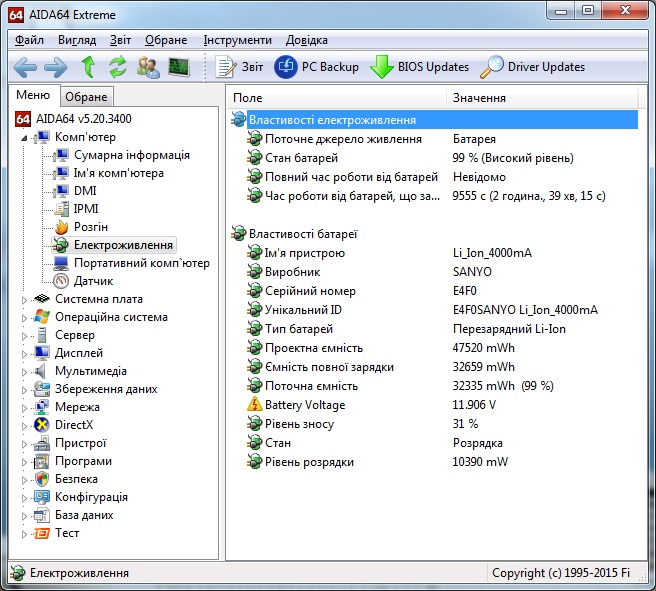656x591 pixels.
Task: Open the users manager toolbar icon
Action: [x=148, y=67]
